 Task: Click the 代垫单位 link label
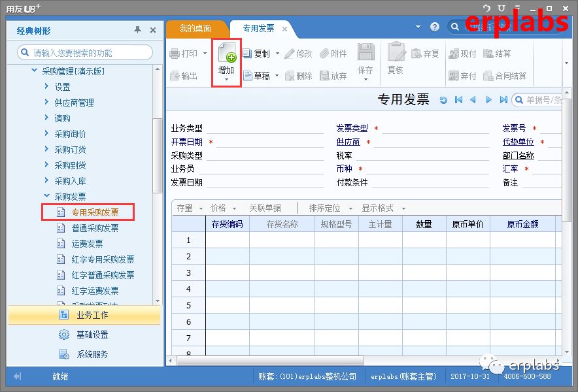(518, 142)
